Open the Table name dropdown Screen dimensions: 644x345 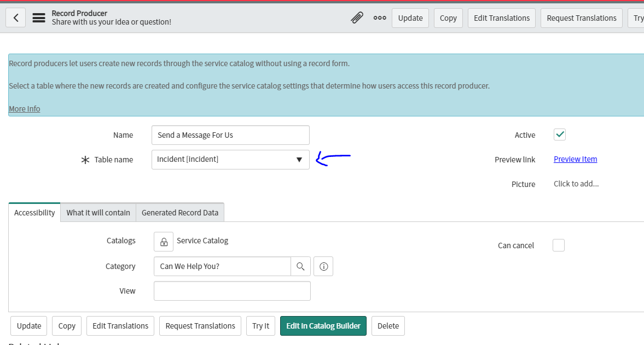pyautogui.click(x=299, y=159)
